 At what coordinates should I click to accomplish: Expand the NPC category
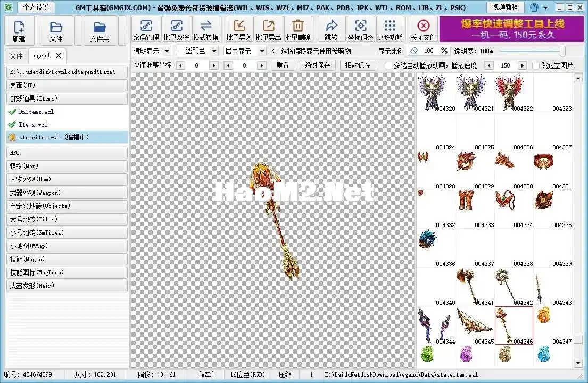(x=67, y=153)
